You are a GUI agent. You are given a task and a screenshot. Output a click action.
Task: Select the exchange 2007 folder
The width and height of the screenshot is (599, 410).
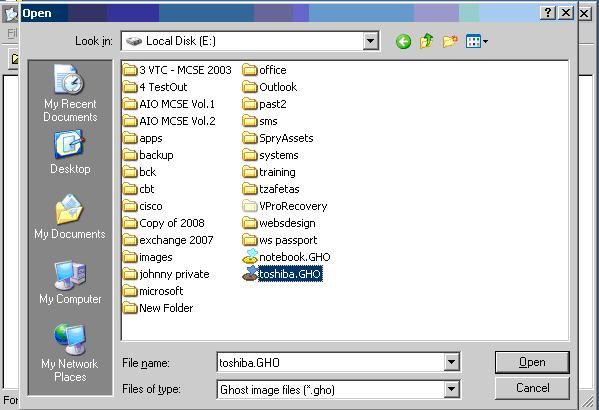(168, 240)
